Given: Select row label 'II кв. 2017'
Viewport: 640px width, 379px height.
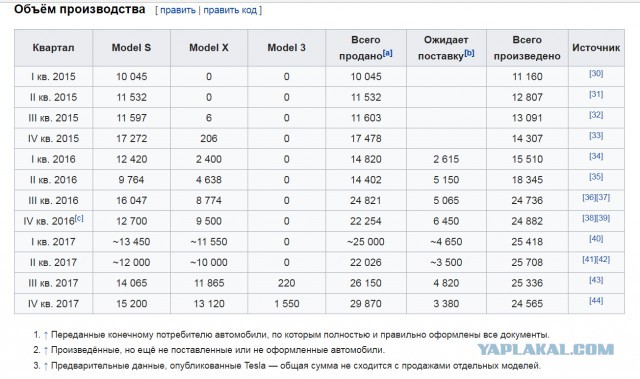Looking at the screenshot, I should point(53,263).
